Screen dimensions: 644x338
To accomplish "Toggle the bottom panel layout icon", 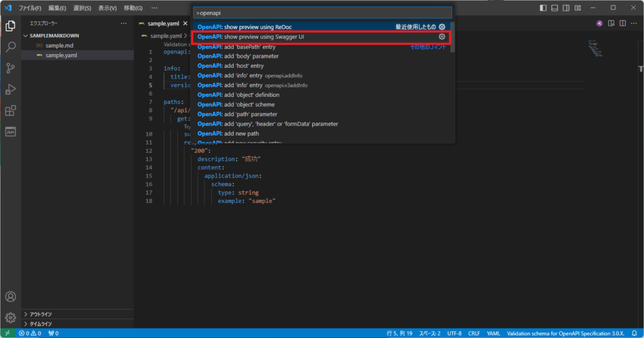I will (555, 8).
